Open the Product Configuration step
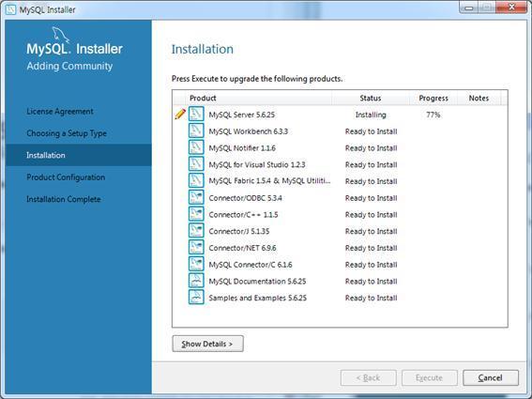 click(66, 177)
